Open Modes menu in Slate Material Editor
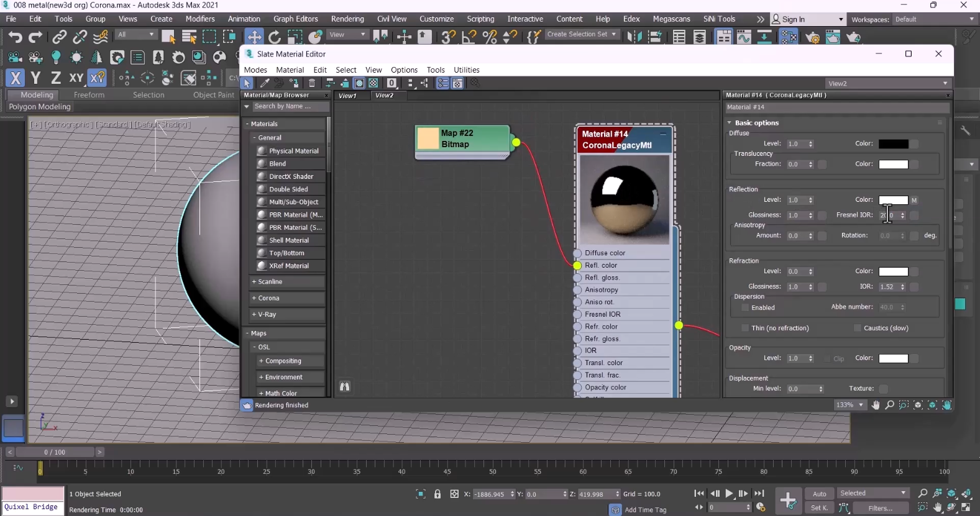Image resolution: width=980 pixels, height=516 pixels. tap(255, 70)
